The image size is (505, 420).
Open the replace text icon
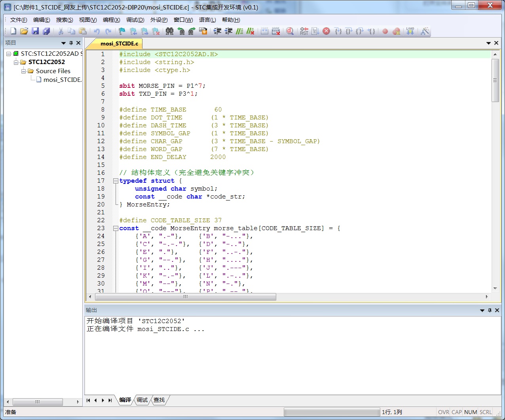[x=203, y=31]
